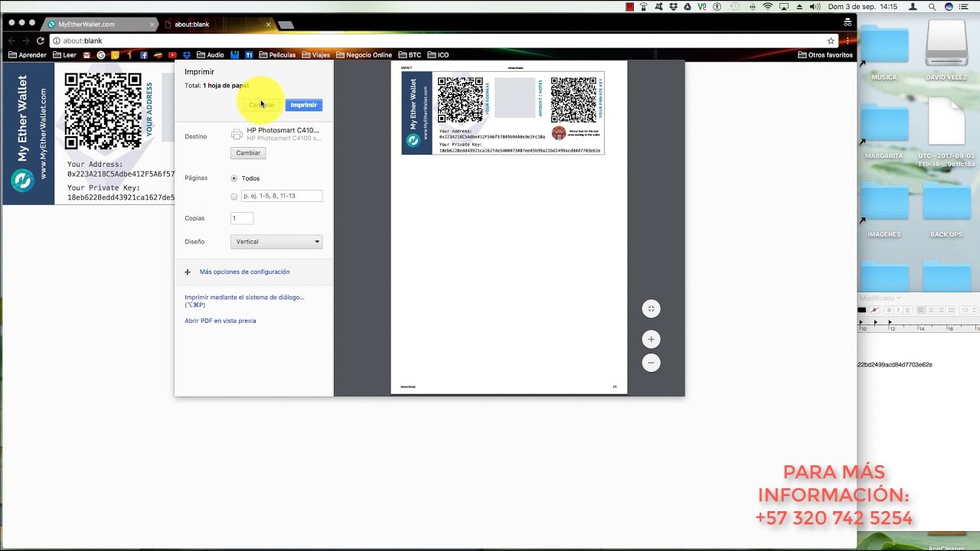The width and height of the screenshot is (980, 551).
Task: Open the Viajes bookmarks folder
Action: 316,55
